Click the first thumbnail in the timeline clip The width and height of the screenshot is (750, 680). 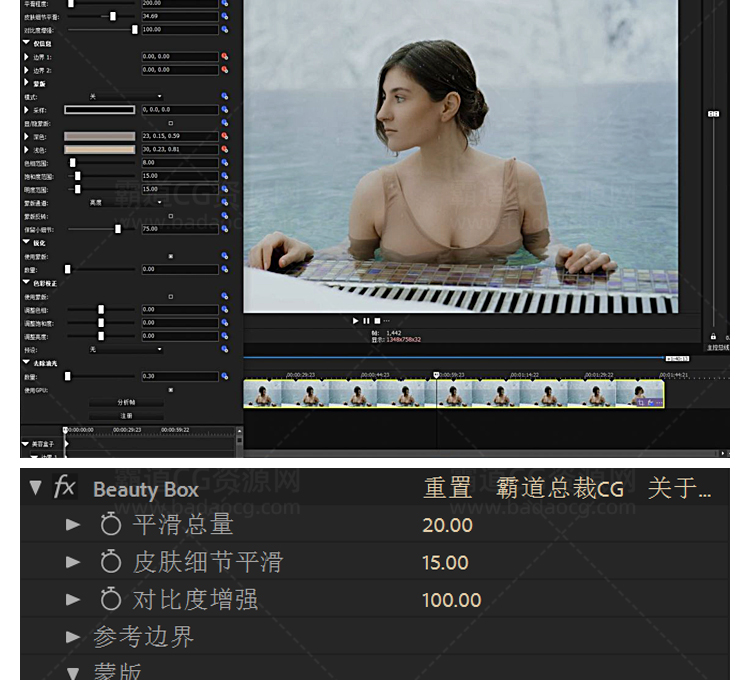tap(262, 394)
